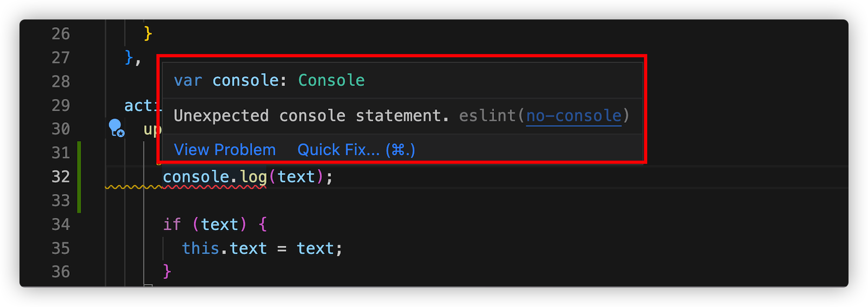Image resolution: width=868 pixels, height=307 pixels.
Task: Click the this keyword on line 35
Action: 200,248
